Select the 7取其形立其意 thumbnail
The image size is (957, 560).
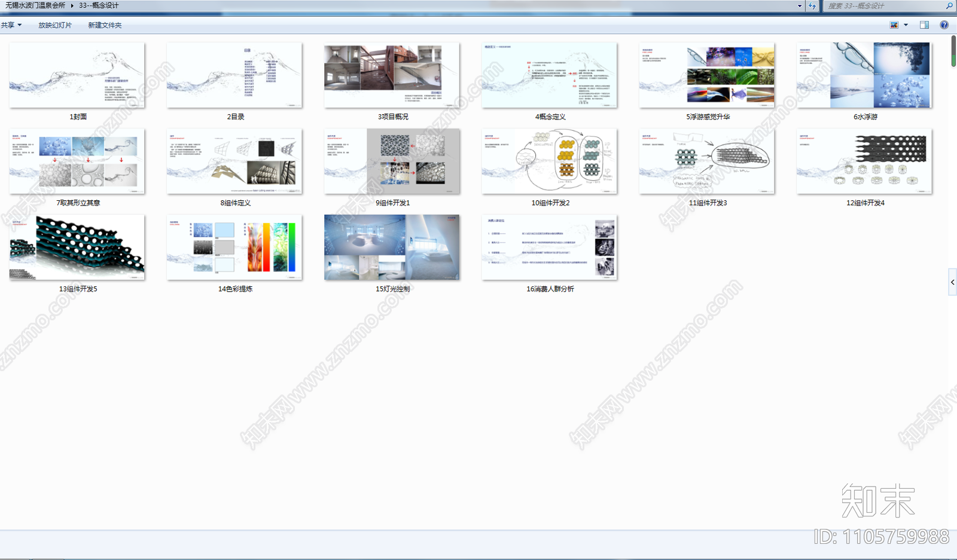[77, 161]
